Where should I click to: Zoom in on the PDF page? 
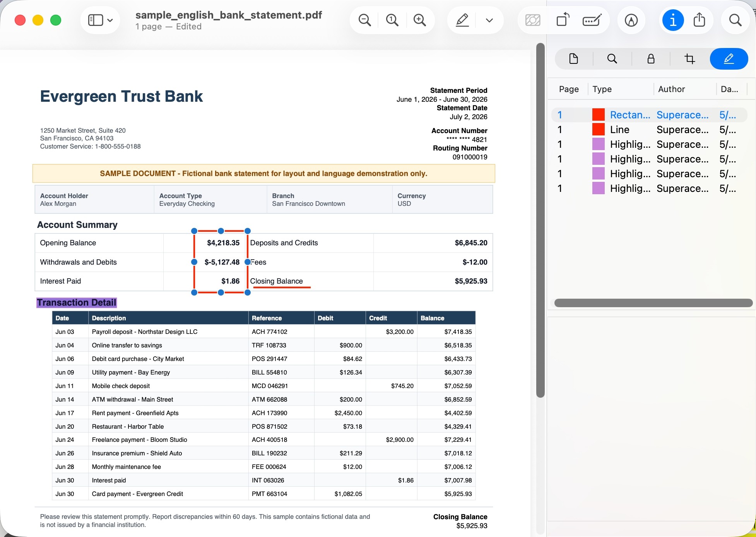click(420, 20)
